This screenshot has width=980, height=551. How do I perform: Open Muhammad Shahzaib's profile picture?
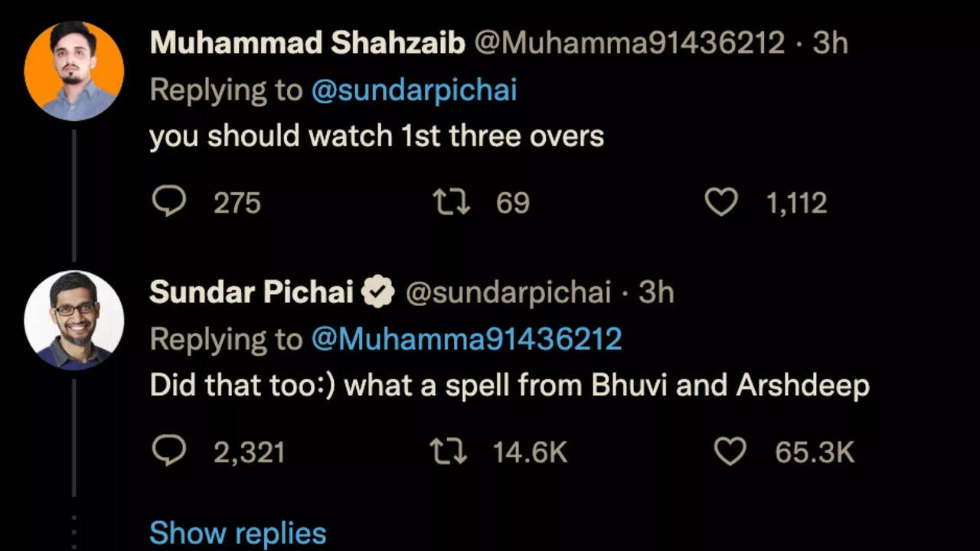73,71
